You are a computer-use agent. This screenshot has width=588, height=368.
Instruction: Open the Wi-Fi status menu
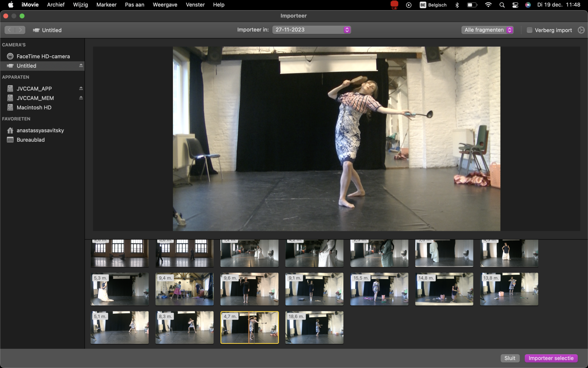click(x=488, y=5)
